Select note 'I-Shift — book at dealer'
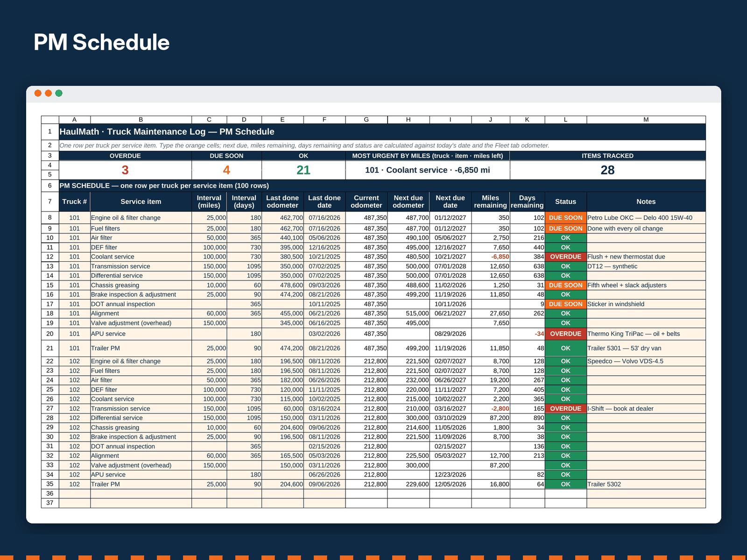This screenshot has height=560, width=747. pyautogui.click(x=646, y=408)
